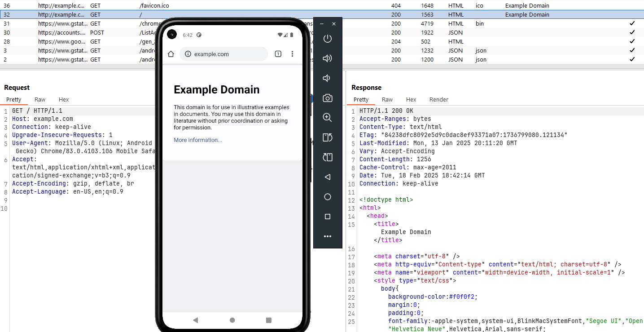
Task: Select the /favicon.ico request row
Action: (154, 6)
